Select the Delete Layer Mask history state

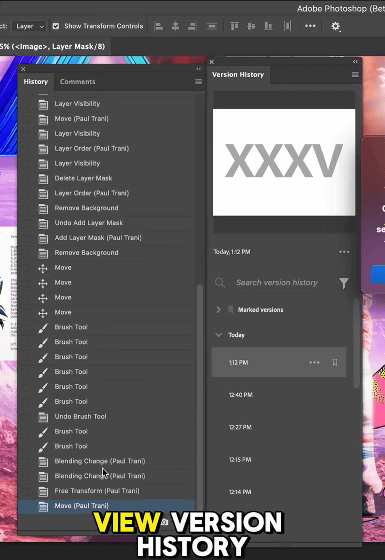pyautogui.click(x=106, y=178)
